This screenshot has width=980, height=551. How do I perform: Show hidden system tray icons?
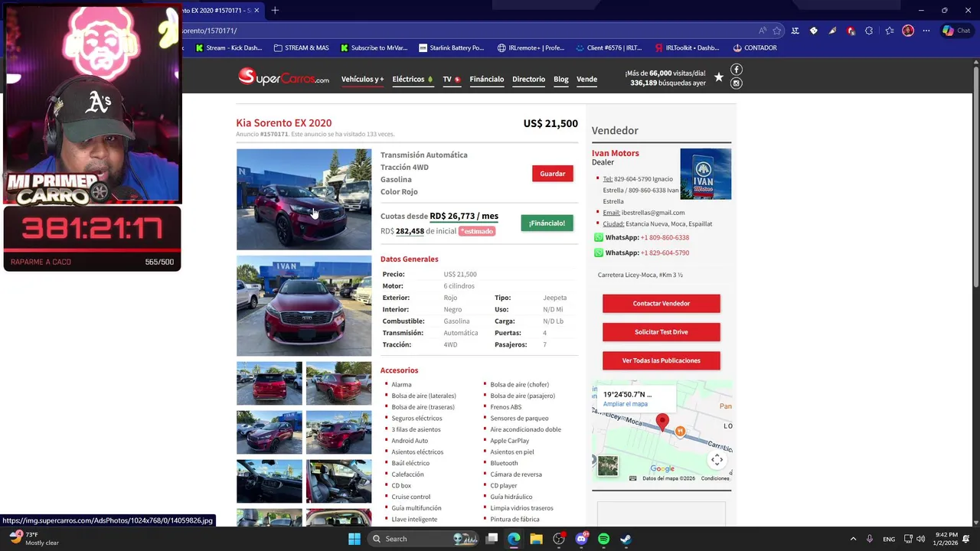pos(853,539)
